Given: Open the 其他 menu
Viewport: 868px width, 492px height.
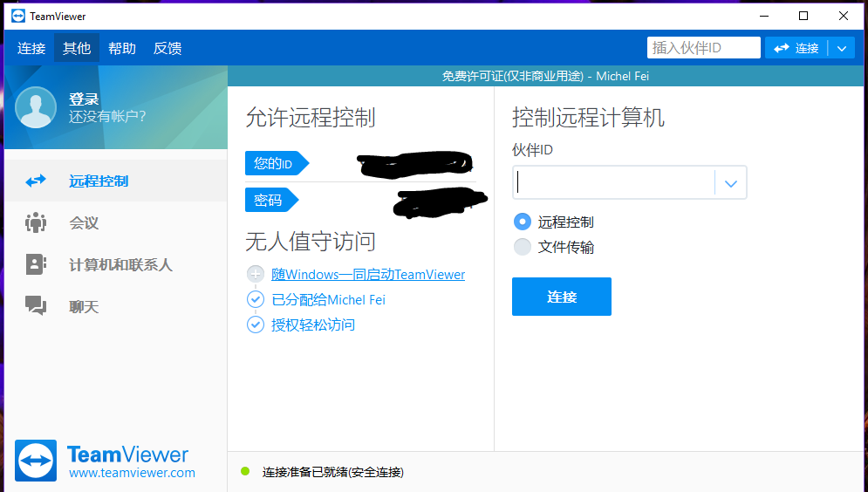Looking at the screenshot, I should [x=77, y=48].
